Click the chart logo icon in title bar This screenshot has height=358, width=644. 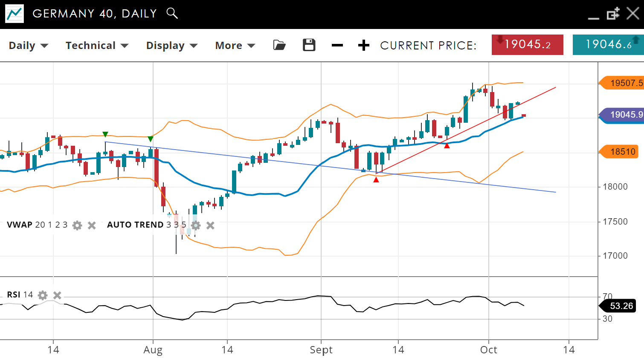(x=15, y=14)
